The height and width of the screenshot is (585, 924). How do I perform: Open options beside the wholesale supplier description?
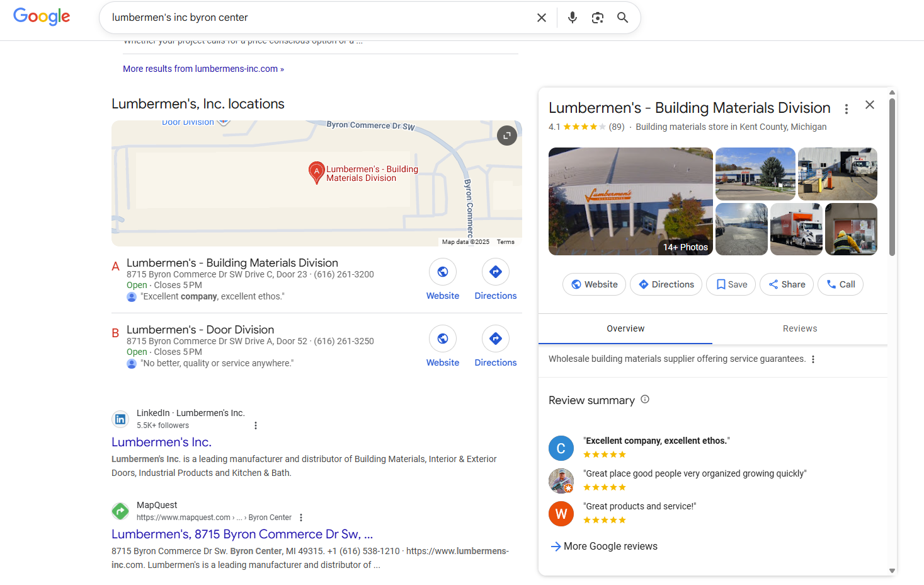(813, 359)
